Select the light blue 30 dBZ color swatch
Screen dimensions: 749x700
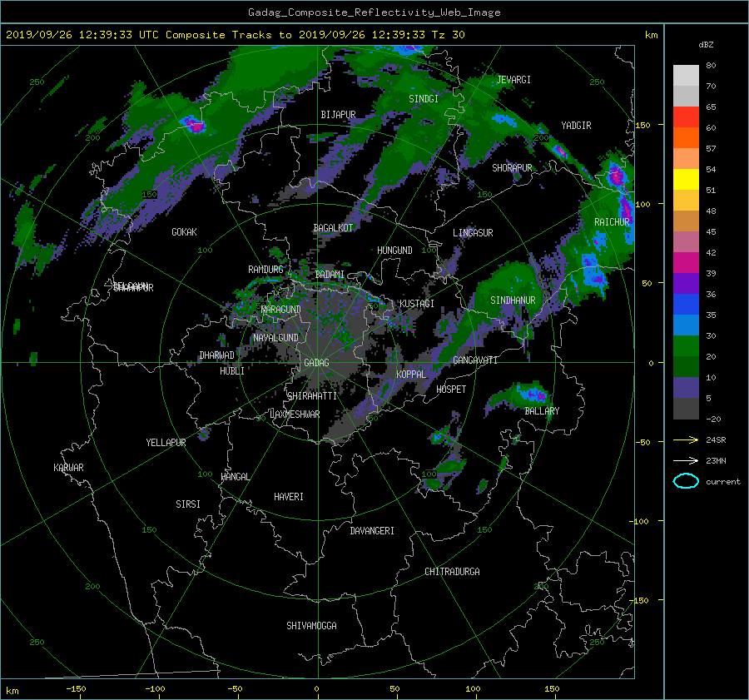click(x=686, y=325)
